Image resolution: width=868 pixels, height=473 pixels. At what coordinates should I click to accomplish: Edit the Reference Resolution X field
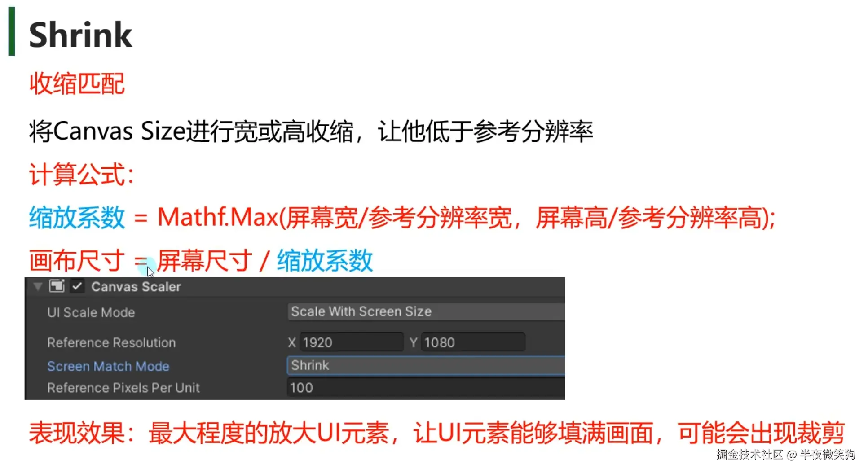pos(351,342)
